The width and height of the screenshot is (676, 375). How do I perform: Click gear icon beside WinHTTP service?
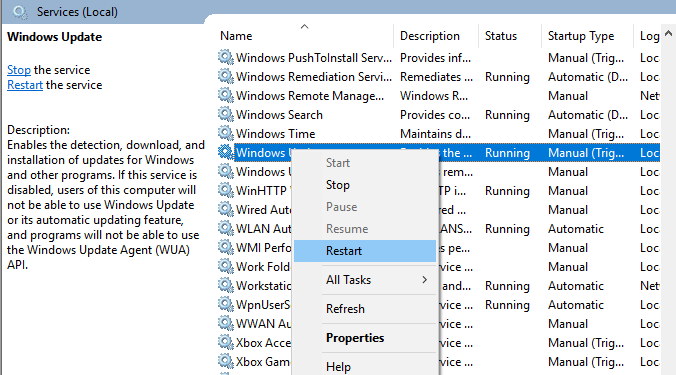[x=225, y=190]
